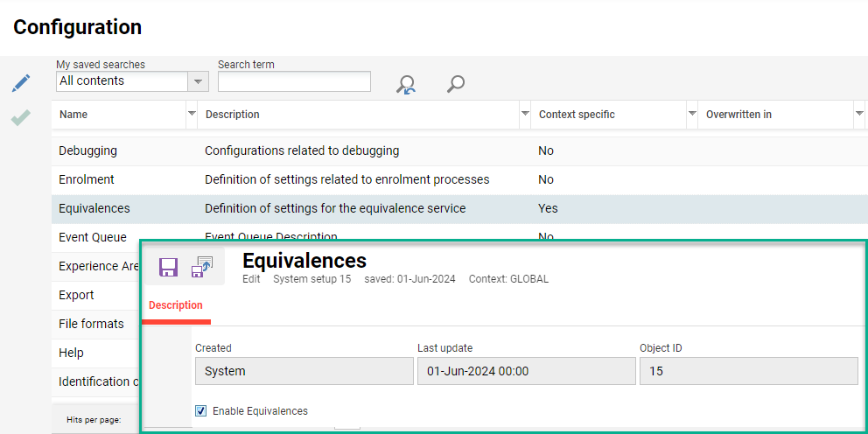Click the green checkmark icon

[x=21, y=117]
